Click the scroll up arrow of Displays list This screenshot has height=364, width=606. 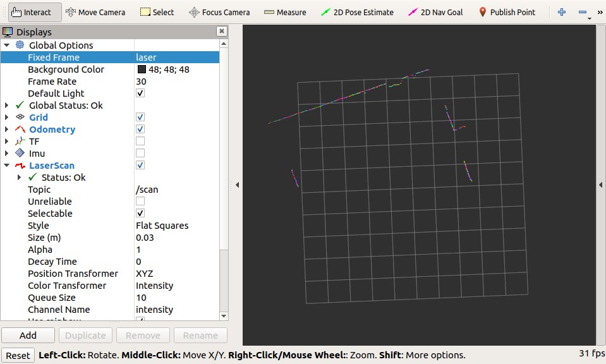click(224, 44)
